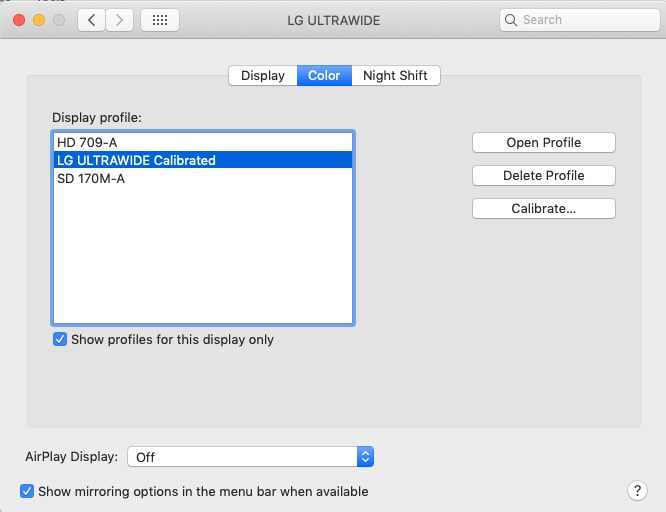
Task: Toggle Show mirroring options in menu bar
Action: pyautogui.click(x=27, y=491)
